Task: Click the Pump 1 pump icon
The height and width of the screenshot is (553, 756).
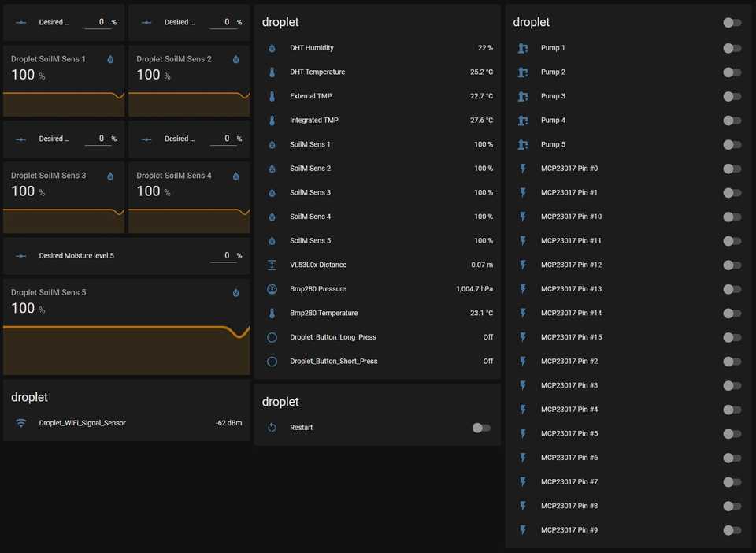Action: 522,48
